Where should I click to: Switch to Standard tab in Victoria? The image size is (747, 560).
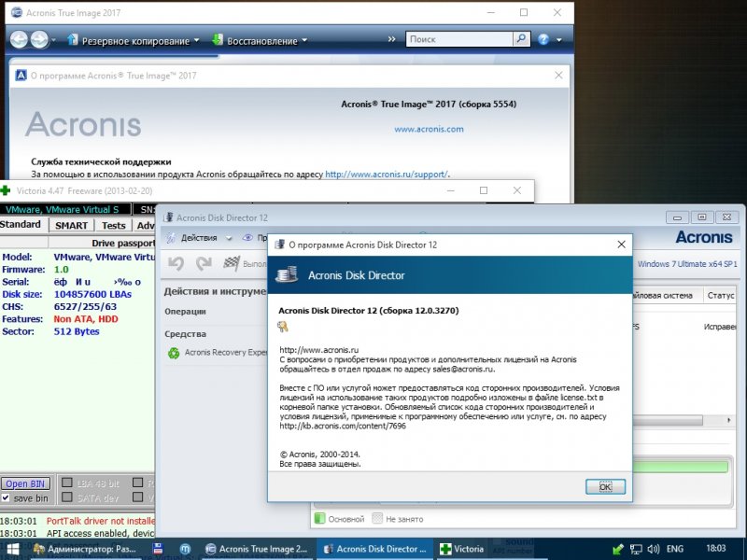[x=21, y=224]
